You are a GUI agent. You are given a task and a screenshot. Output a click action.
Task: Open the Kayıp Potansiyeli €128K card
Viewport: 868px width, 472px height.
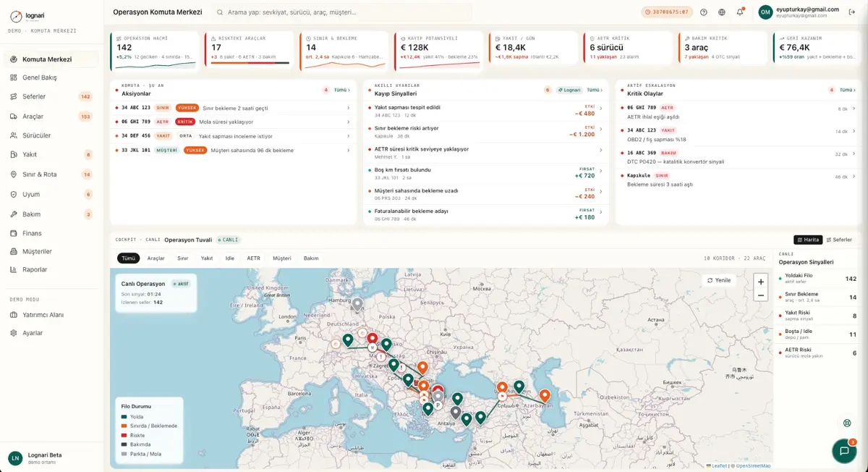coord(438,51)
